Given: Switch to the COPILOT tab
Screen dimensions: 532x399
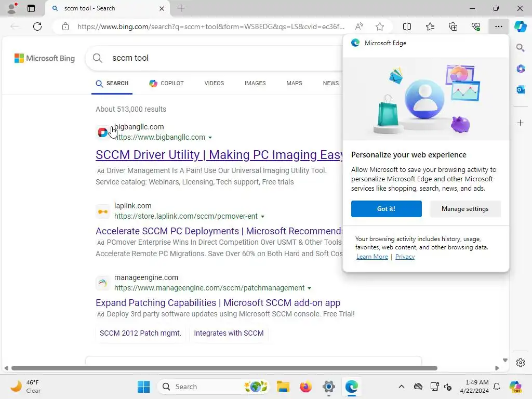Looking at the screenshot, I should click(x=167, y=83).
